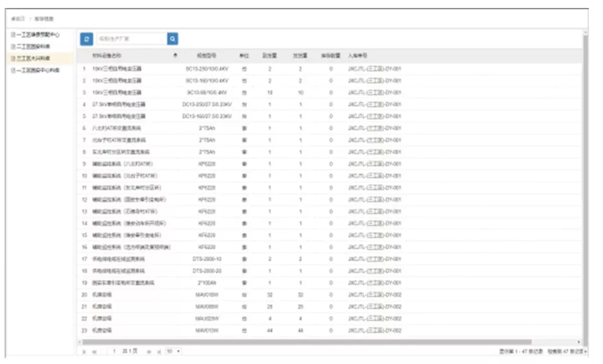Click the order number column header

(x=358, y=56)
